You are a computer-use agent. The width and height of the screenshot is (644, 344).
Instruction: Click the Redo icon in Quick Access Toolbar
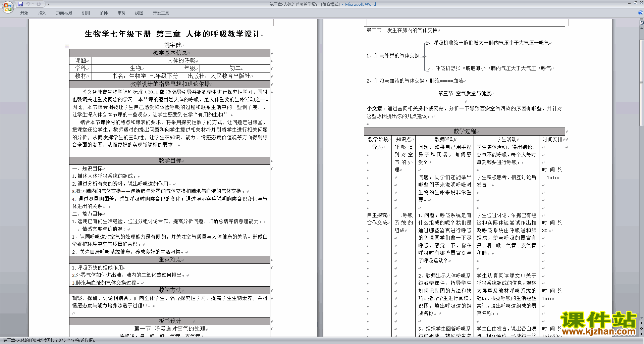click(x=39, y=4)
